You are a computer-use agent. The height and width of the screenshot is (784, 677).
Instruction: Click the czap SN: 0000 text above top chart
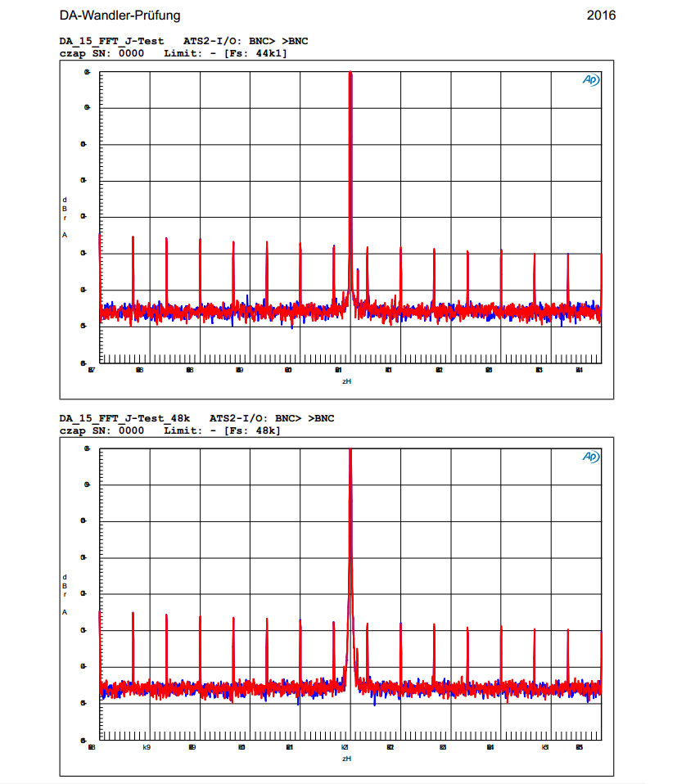[102, 53]
